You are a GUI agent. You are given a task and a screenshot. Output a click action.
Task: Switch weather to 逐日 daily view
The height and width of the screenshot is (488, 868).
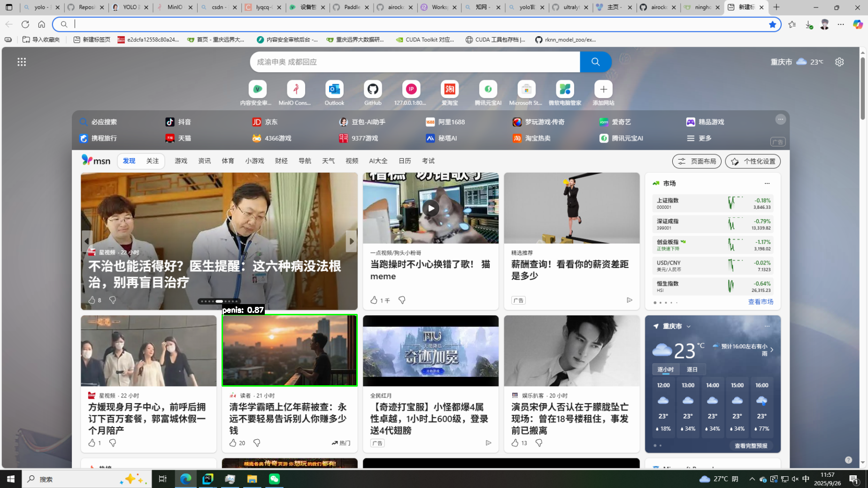click(692, 369)
